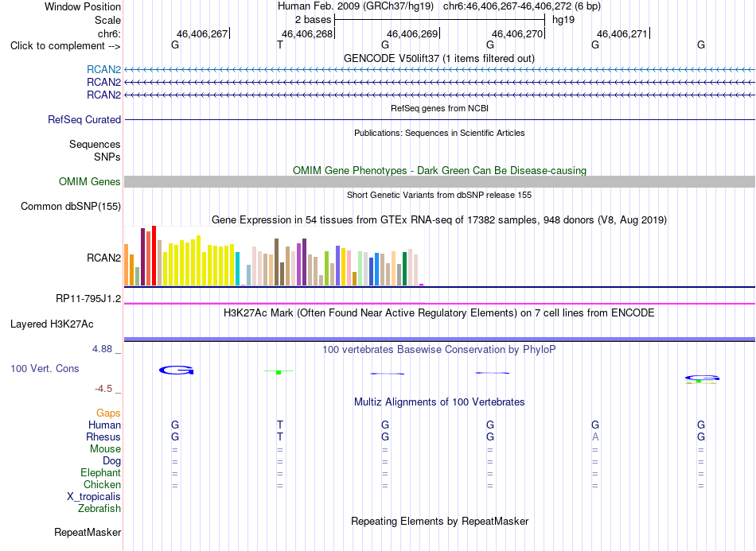
Task: Click the cyan GTEx expression bar
Action: click(237, 269)
